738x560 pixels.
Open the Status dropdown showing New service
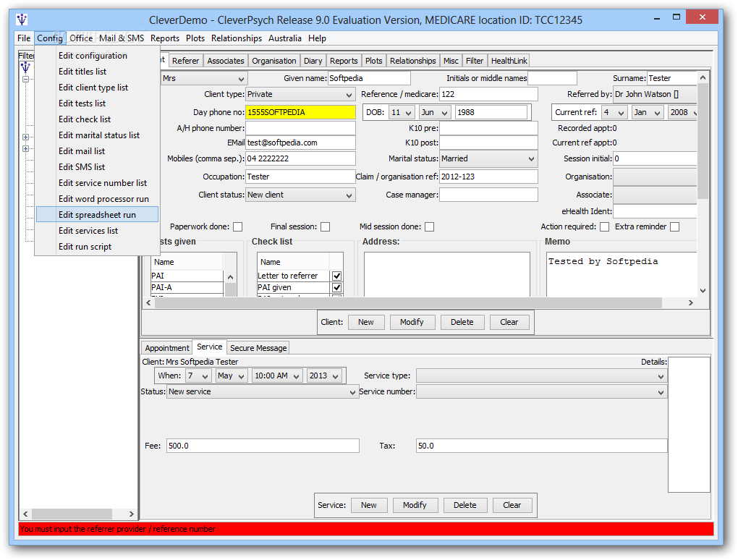263,391
